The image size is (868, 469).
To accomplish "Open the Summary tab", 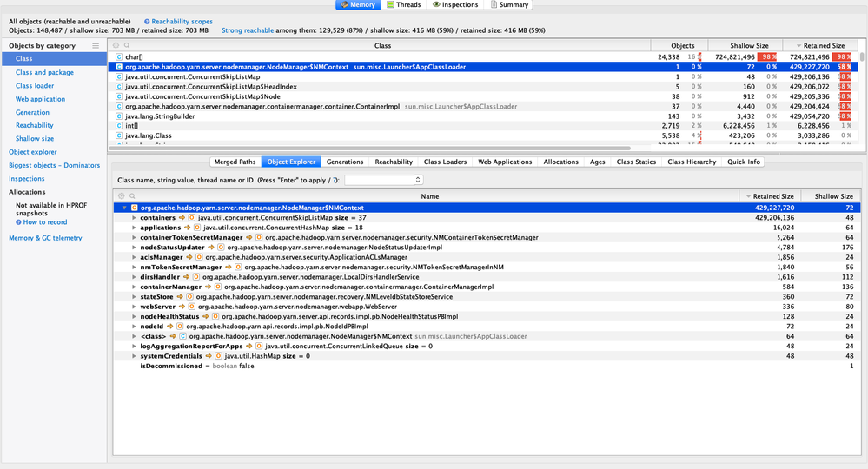I will 509,4.
